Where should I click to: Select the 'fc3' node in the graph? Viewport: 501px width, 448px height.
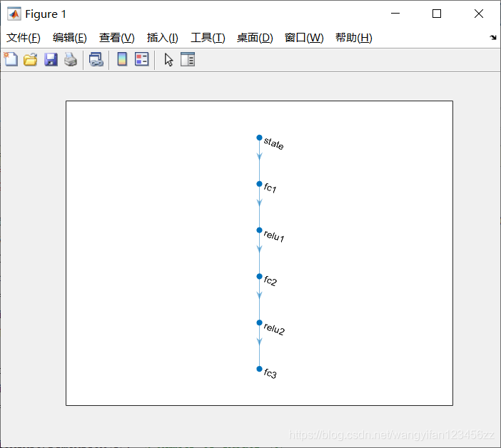pyautogui.click(x=259, y=369)
